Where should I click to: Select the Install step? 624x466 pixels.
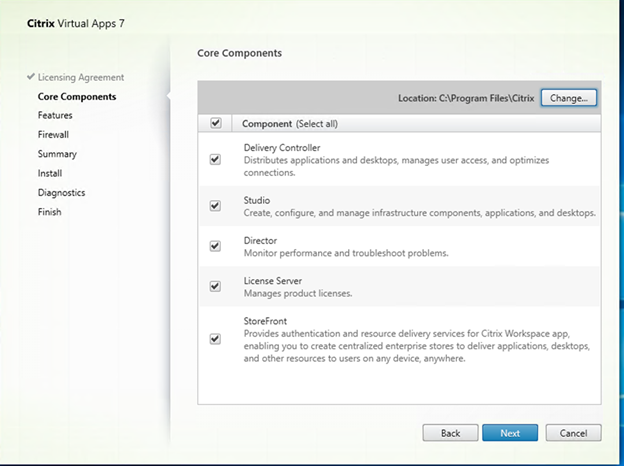(x=50, y=173)
